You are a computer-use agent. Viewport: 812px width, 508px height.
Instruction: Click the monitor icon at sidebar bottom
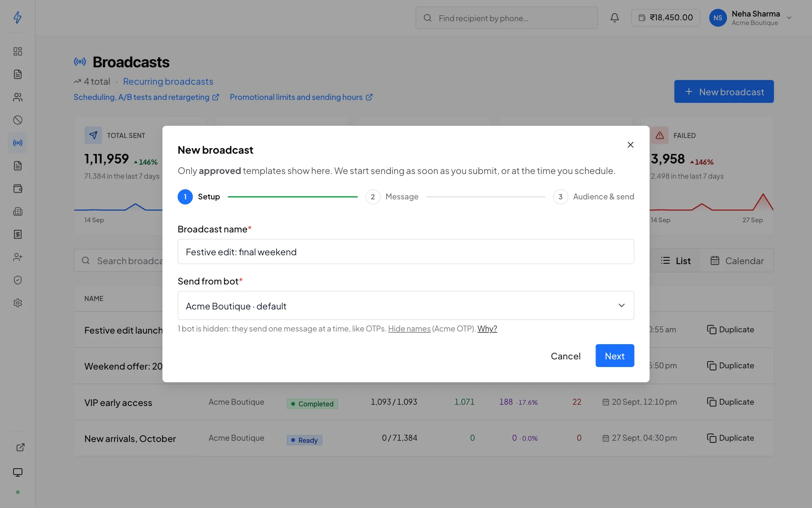pyautogui.click(x=17, y=472)
